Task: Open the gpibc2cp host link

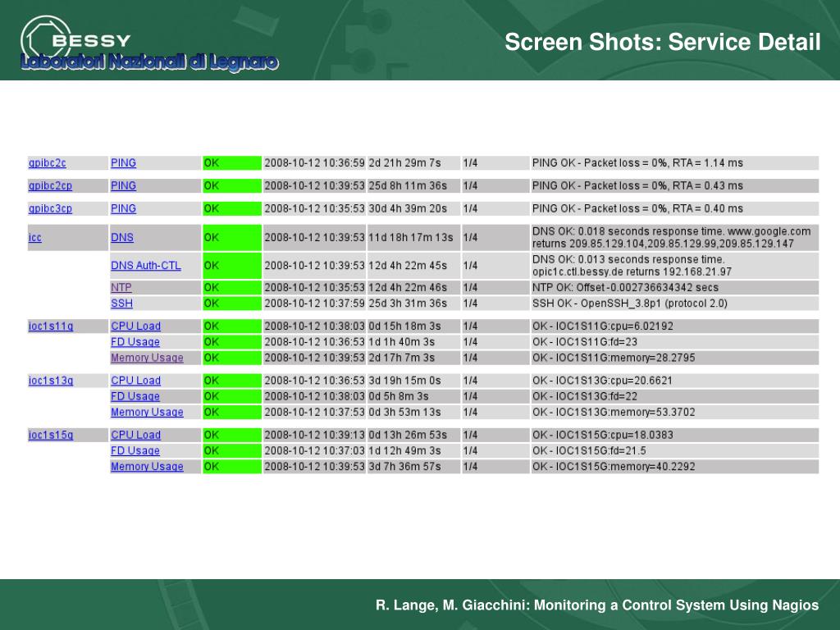Action: click(x=50, y=186)
